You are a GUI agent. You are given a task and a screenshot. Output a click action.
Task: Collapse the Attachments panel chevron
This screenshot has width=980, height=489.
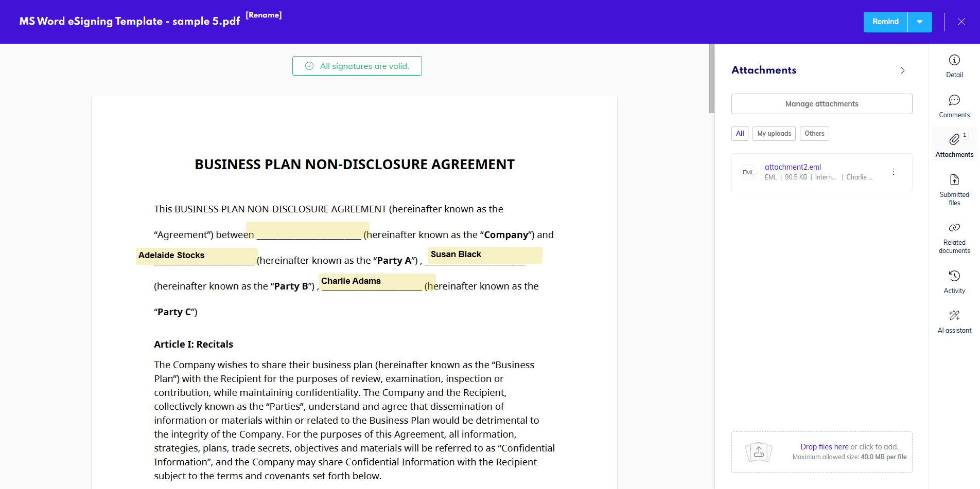[902, 70]
